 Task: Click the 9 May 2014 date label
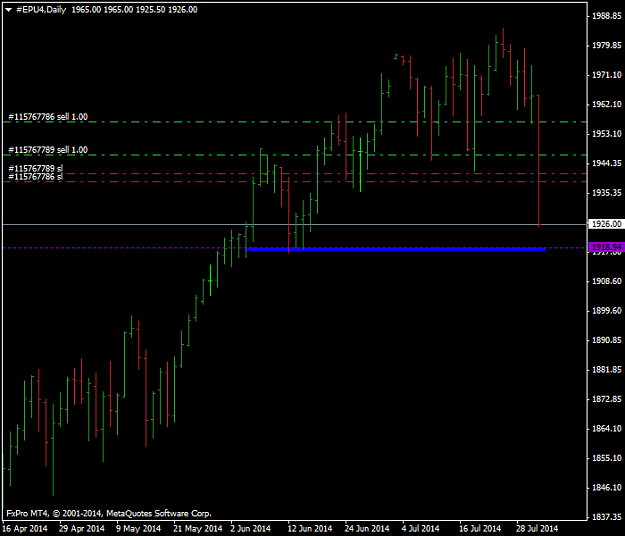pos(138,529)
